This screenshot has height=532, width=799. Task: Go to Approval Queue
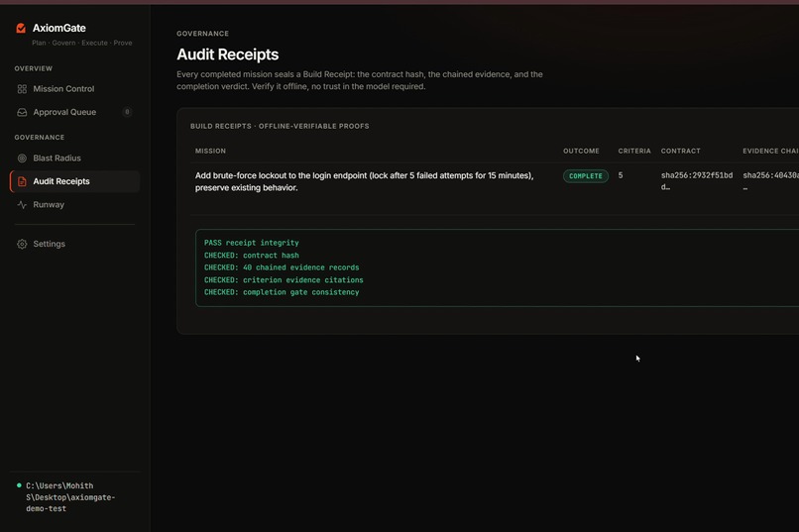(x=74, y=113)
